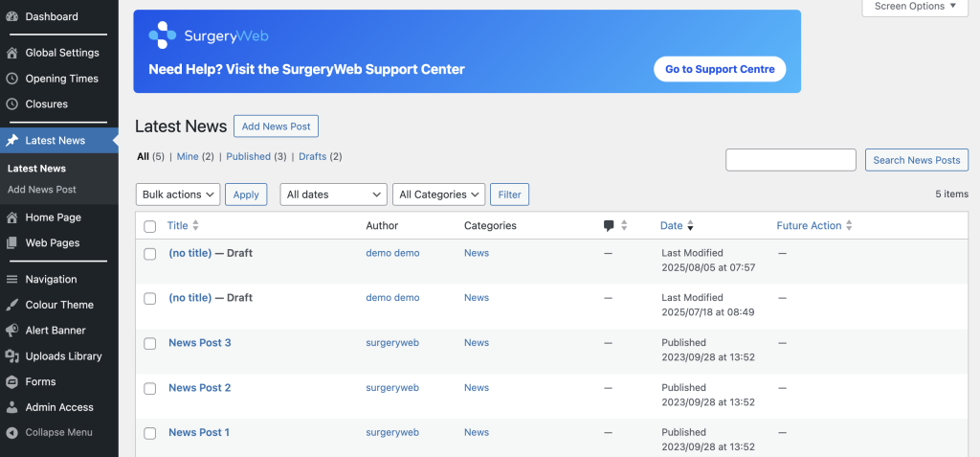
Task: Tick the select-all checkbox in table header
Action: (x=150, y=227)
